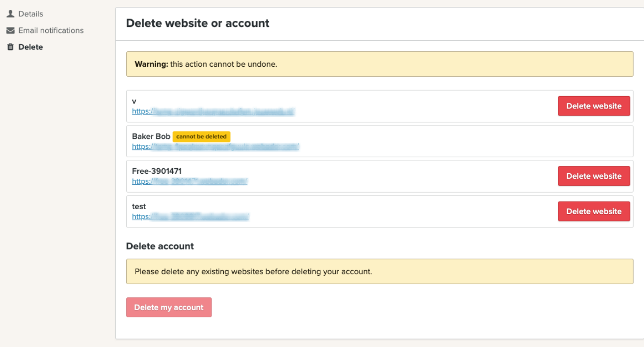The width and height of the screenshot is (644, 347).
Task: Click the yellow "cannot be deleted" badge
Action: click(201, 136)
